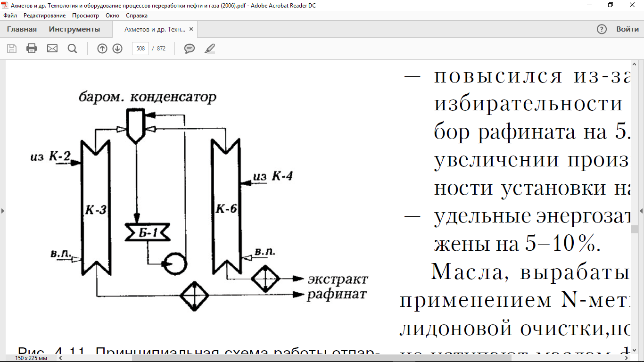Image resolution: width=644 pixels, height=362 pixels.
Task: Go to next page arrow
Action: click(x=117, y=49)
